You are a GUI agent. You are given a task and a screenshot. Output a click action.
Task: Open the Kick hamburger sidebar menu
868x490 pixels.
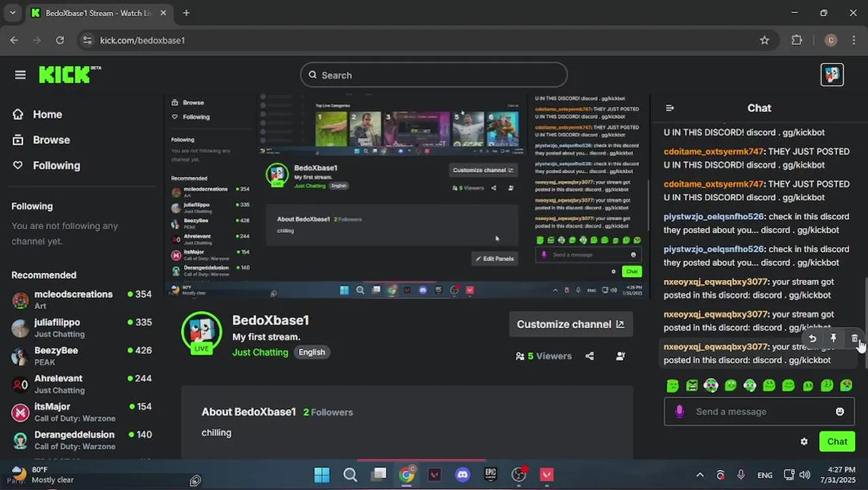coord(20,75)
